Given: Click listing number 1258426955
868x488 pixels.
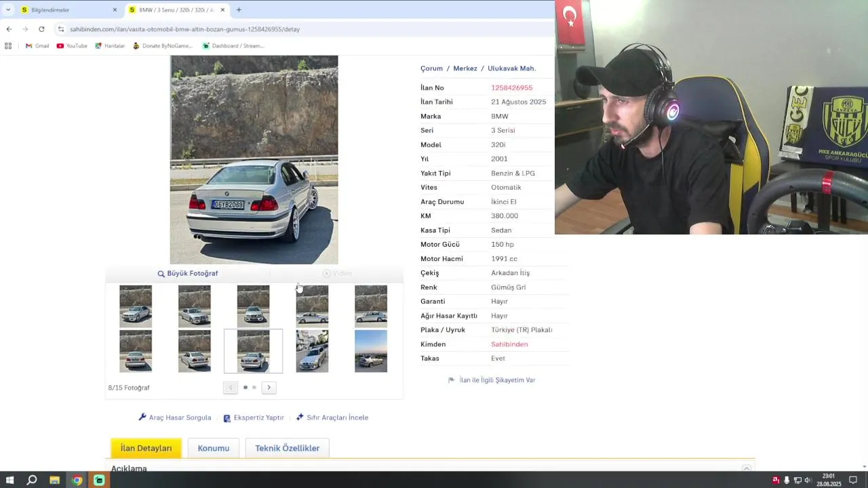Looking at the screenshot, I should (511, 88).
